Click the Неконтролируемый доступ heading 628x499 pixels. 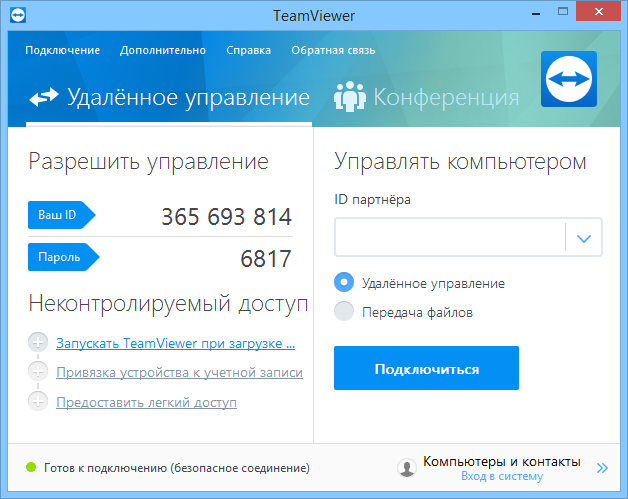[x=169, y=303]
